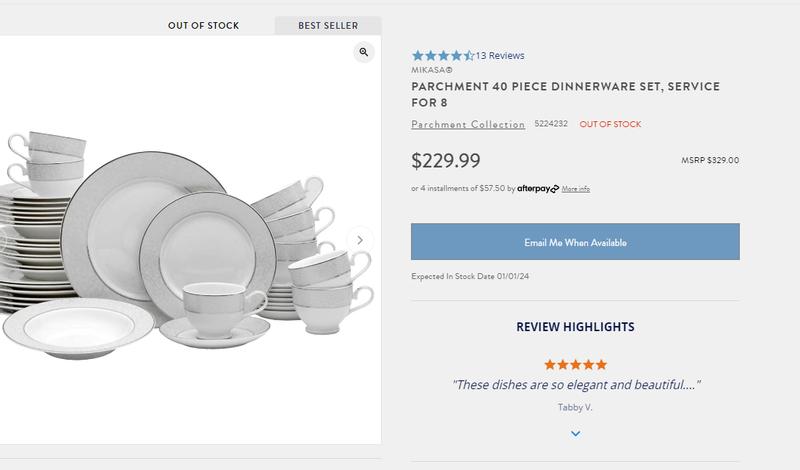Image resolution: width=800 pixels, height=470 pixels.
Task: Click the Out of Stock label above image
Action: (x=203, y=25)
